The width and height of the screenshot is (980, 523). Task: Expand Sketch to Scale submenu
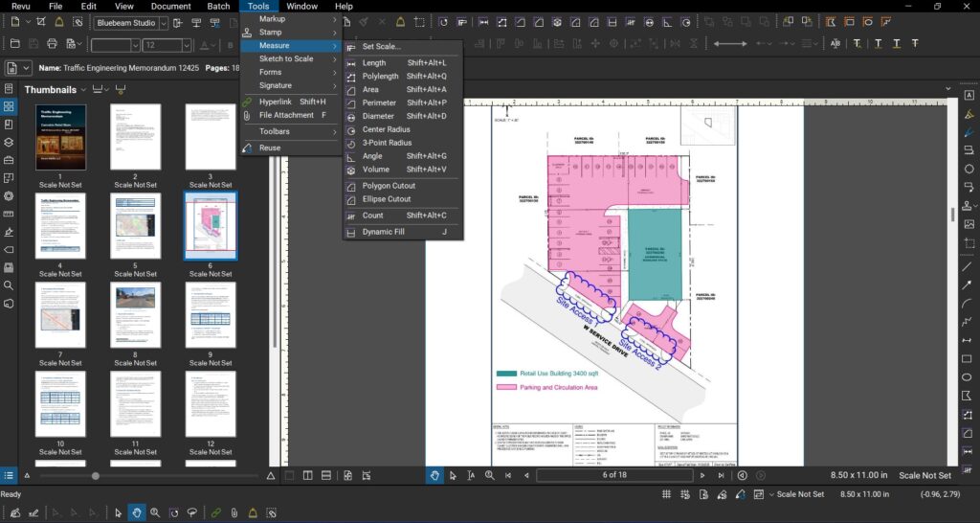pos(291,58)
